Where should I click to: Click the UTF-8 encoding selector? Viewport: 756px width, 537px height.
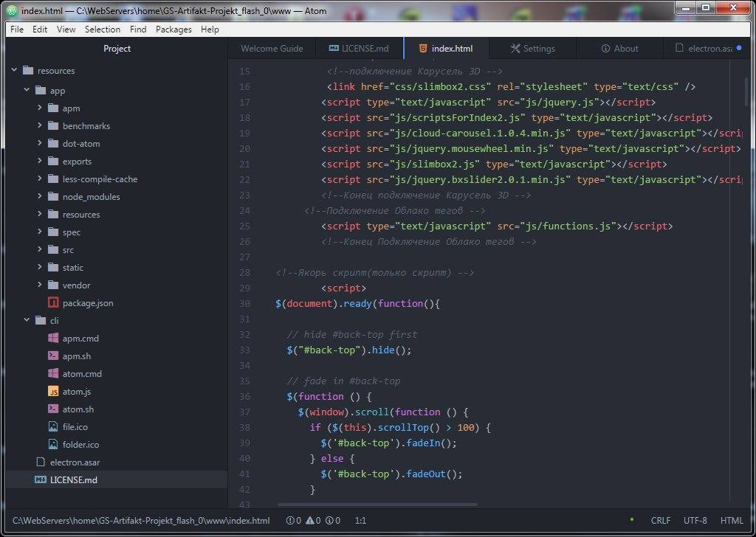coord(695,521)
